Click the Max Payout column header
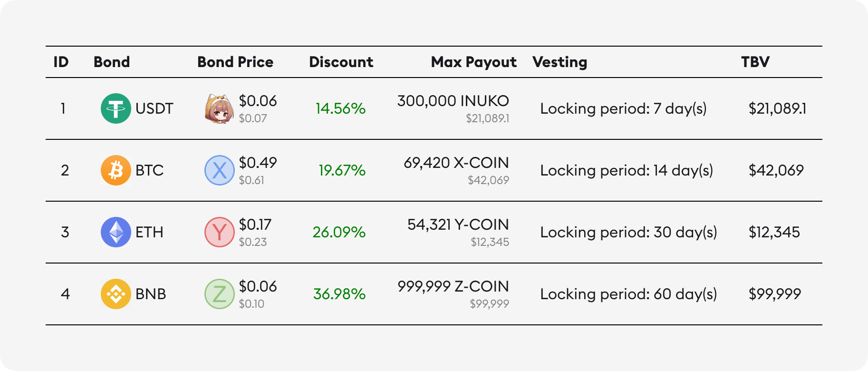The height and width of the screenshot is (371, 868). click(x=473, y=62)
